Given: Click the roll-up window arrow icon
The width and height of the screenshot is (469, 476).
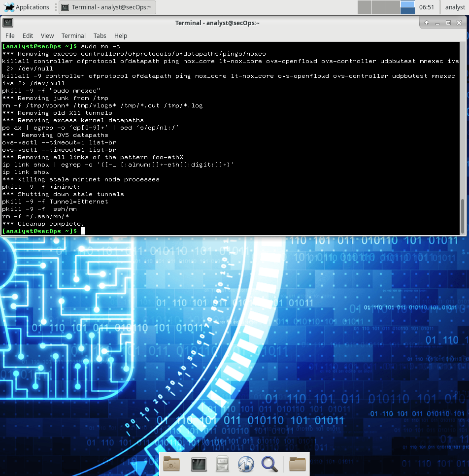Looking at the screenshot, I should pos(427,23).
